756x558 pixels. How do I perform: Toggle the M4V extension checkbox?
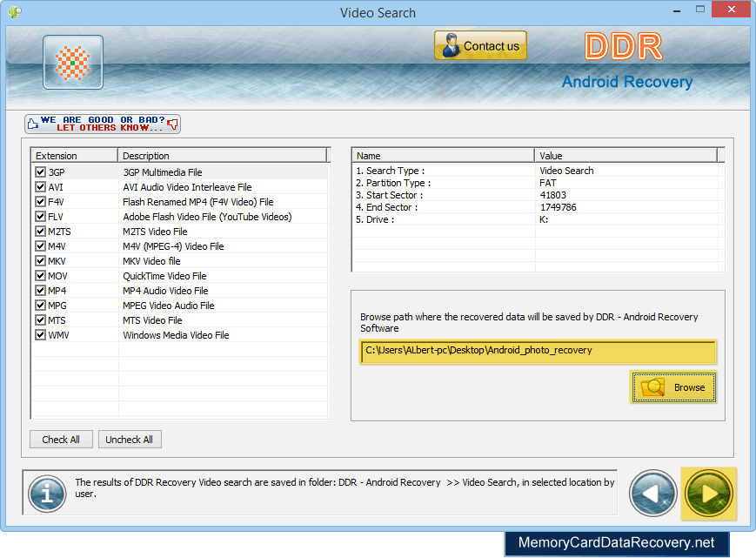41,246
